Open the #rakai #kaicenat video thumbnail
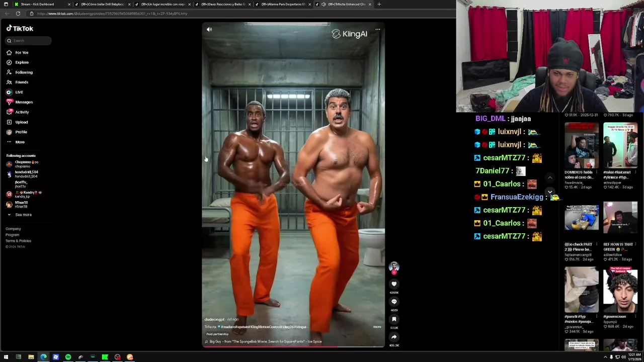 (620, 146)
